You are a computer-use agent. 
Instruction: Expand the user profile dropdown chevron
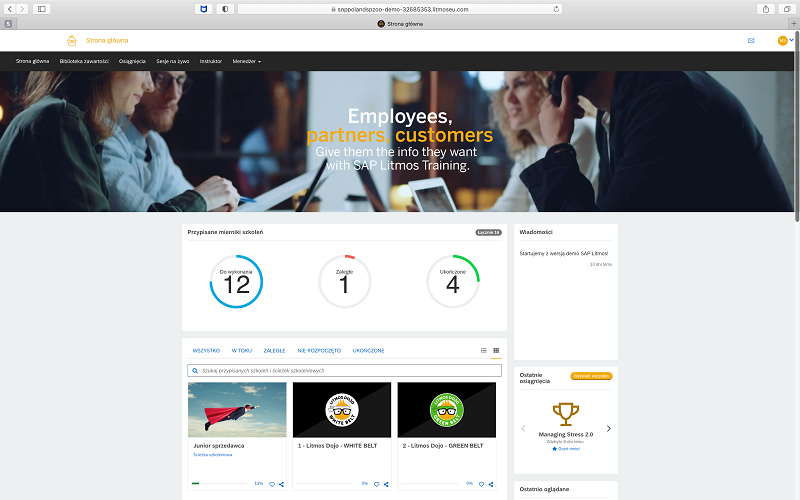click(792, 40)
